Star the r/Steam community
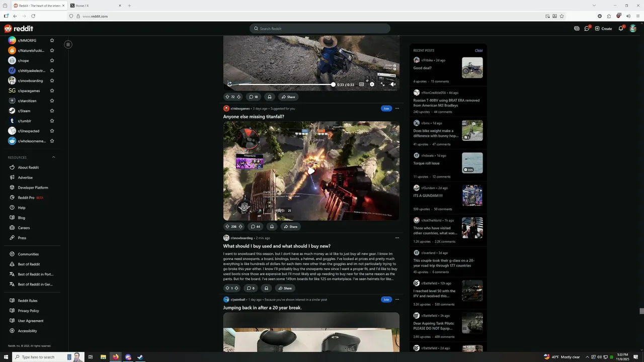 coord(52,111)
